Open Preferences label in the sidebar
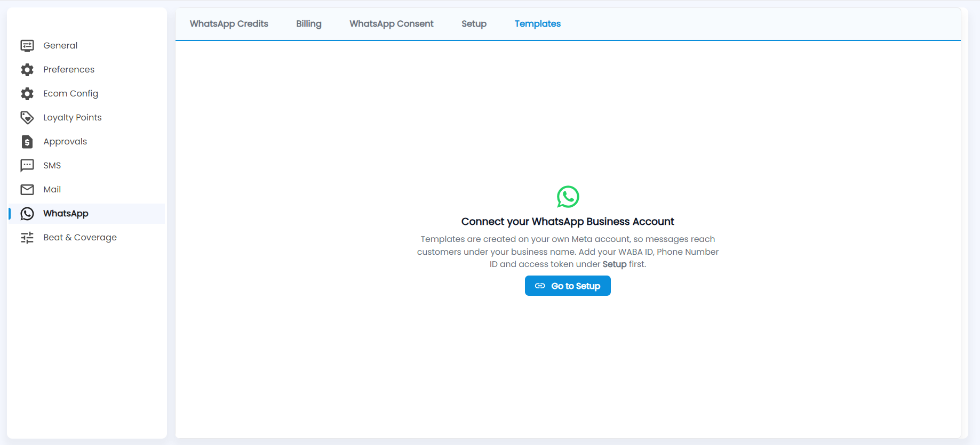This screenshot has width=980, height=445. click(69, 70)
